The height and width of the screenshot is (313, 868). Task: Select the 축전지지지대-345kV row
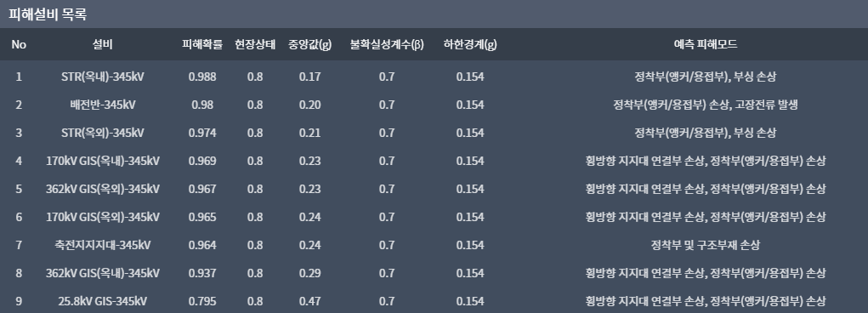click(x=434, y=245)
